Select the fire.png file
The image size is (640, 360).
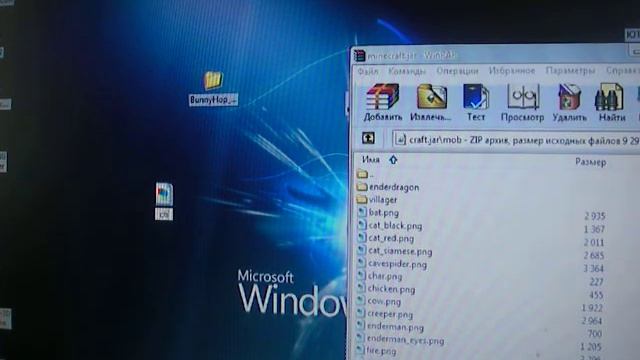click(x=376, y=351)
